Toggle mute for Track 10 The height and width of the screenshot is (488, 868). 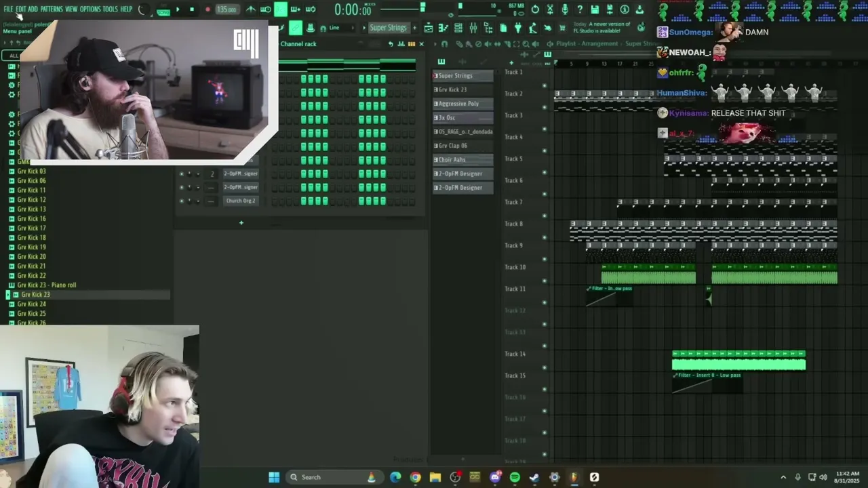(544, 280)
